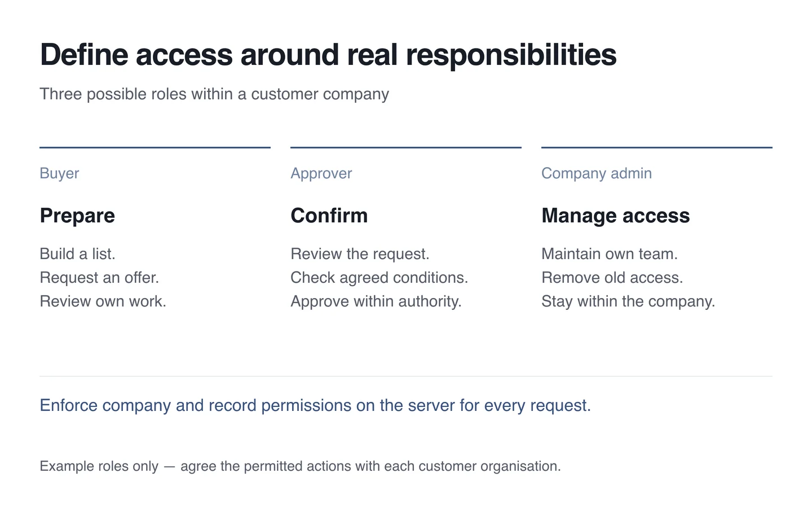Click the 'Remove old access.' line
The width and height of the screenshot is (812, 508).
[612, 278]
